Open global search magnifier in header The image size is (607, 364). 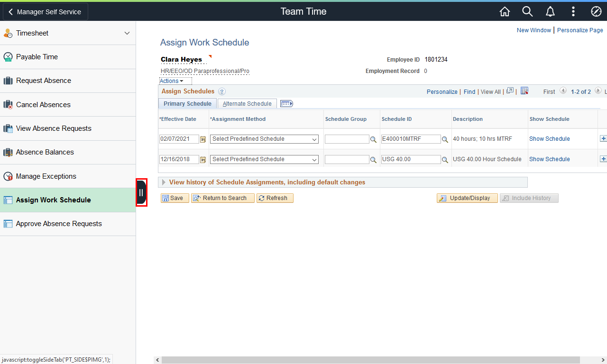pos(527,11)
